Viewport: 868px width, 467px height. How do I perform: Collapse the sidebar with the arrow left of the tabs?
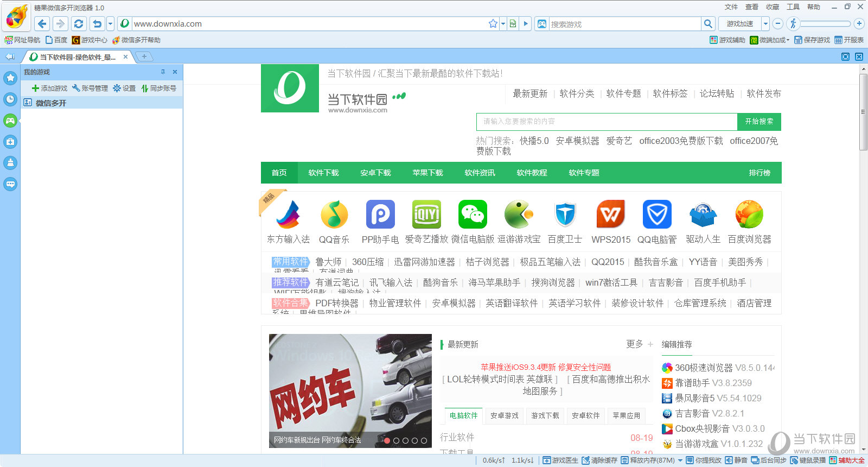click(10, 56)
